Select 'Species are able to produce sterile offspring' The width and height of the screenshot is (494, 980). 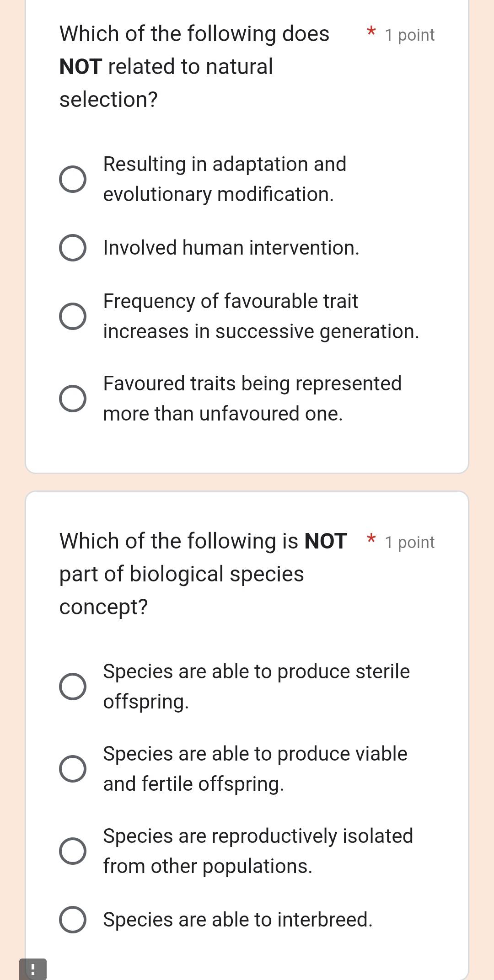tap(74, 686)
